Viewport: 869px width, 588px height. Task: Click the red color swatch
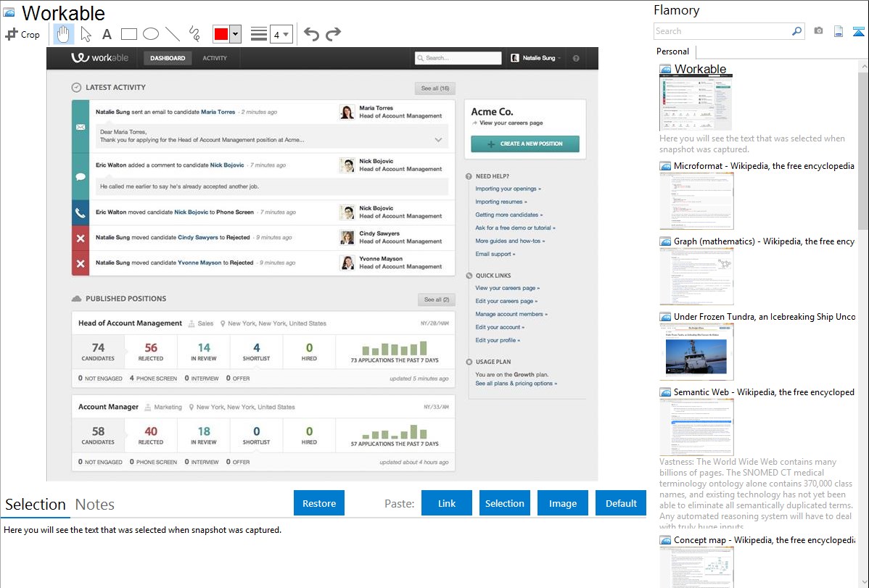221,34
